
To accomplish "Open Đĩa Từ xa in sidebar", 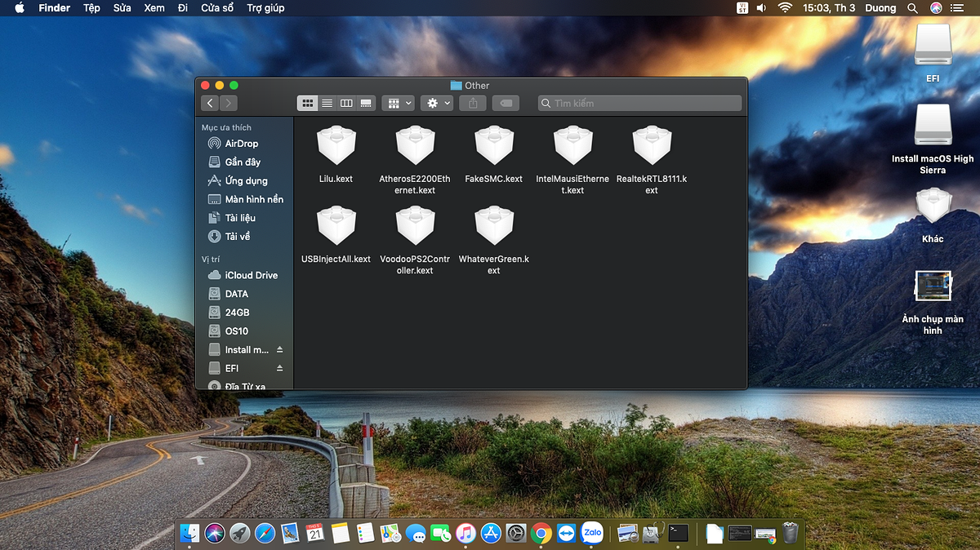I will tap(243, 385).
